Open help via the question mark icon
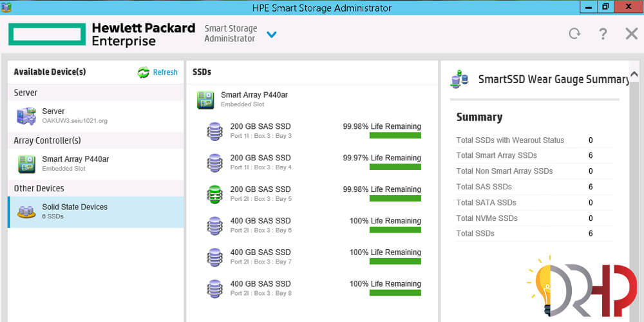 [603, 33]
